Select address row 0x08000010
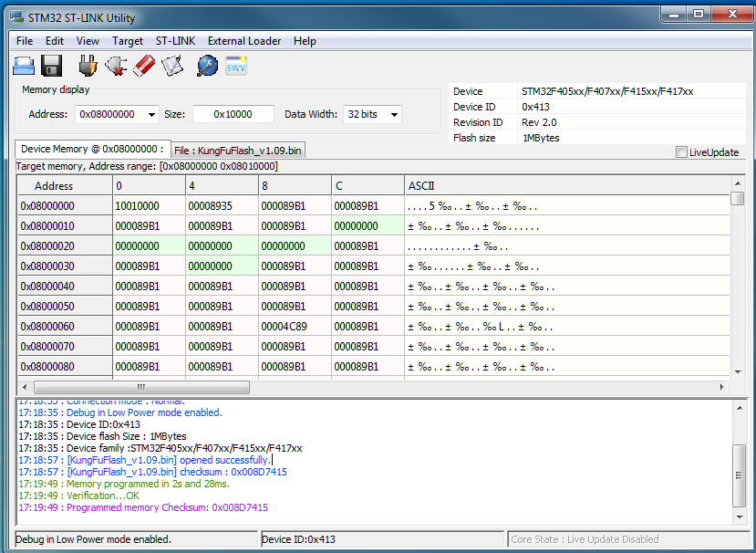The image size is (756, 553). (x=65, y=226)
